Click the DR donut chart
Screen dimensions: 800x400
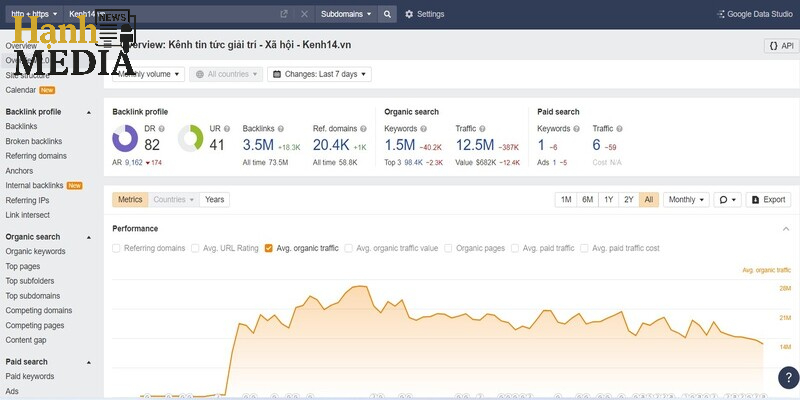125,138
